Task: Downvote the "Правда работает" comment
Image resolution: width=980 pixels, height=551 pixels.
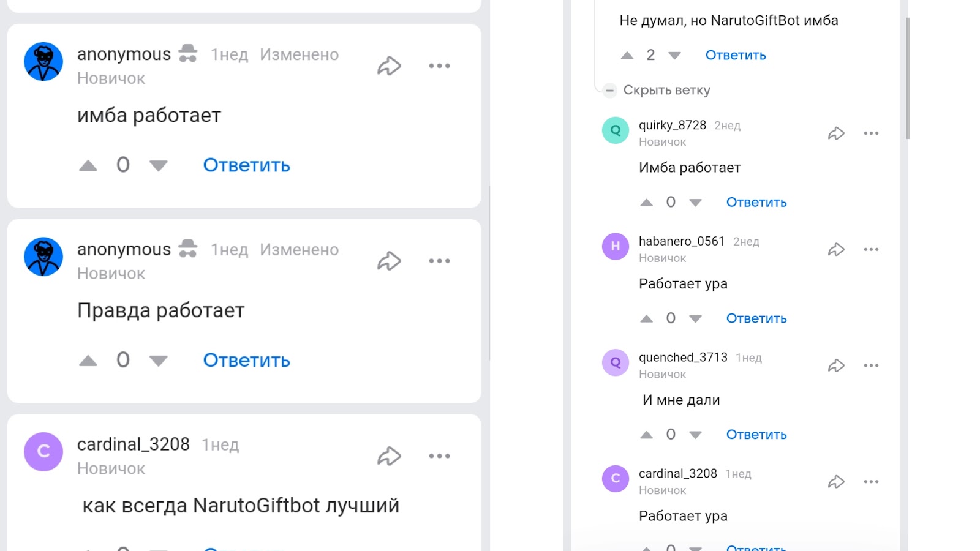Action: pos(159,361)
